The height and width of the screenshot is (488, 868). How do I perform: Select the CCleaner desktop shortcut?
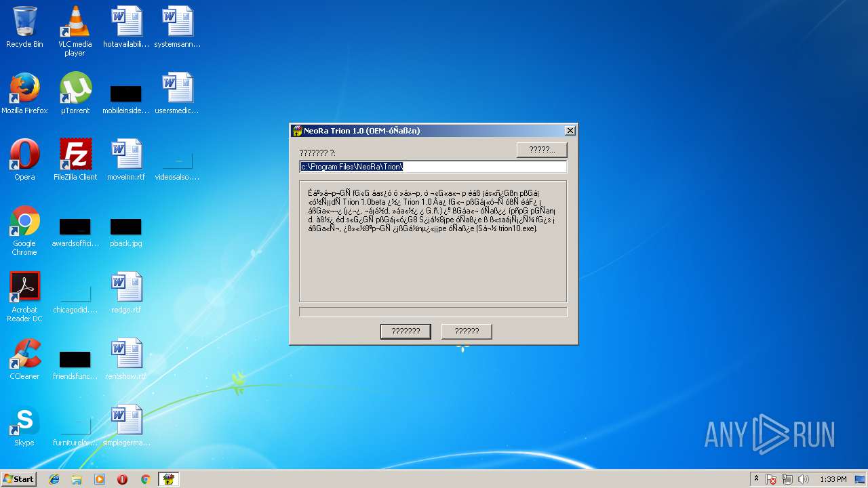pyautogui.click(x=24, y=359)
